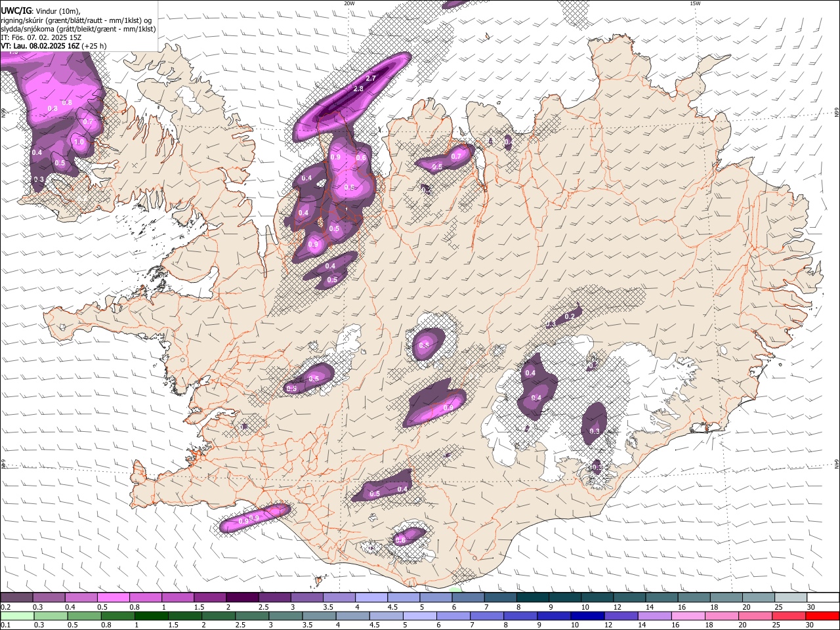The image size is (840, 630).
Task: Click the 'rigning/skúrir' legend description line
Action: [76, 20]
